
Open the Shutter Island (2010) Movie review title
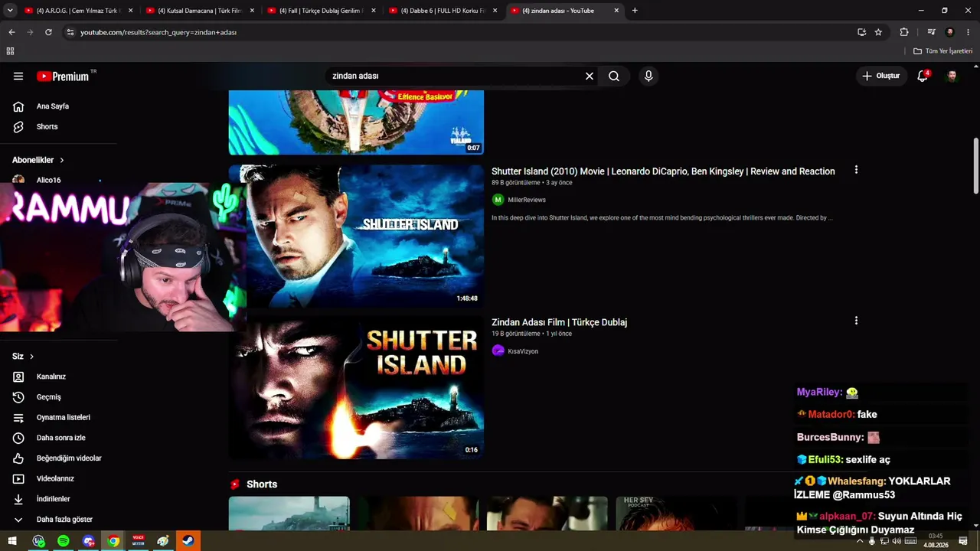[663, 171]
